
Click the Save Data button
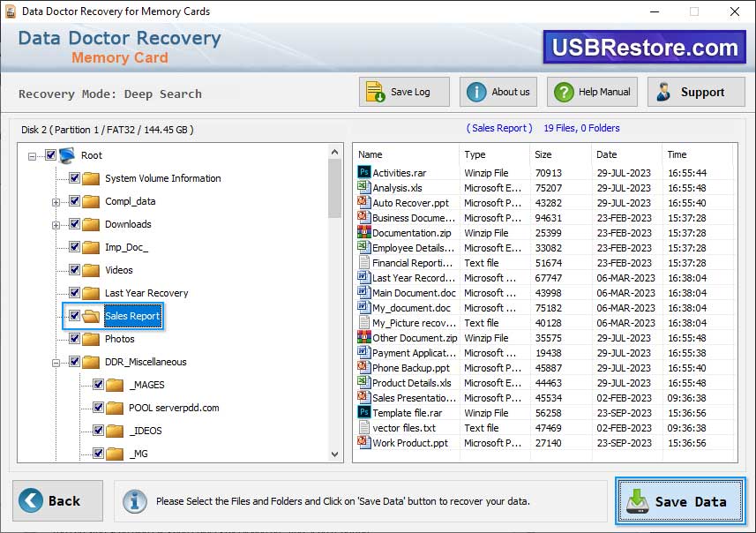pos(680,501)
